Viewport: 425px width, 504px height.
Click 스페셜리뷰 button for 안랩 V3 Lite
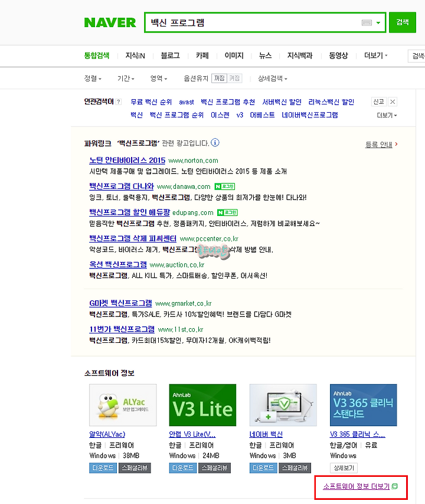(x=214, y=468)
